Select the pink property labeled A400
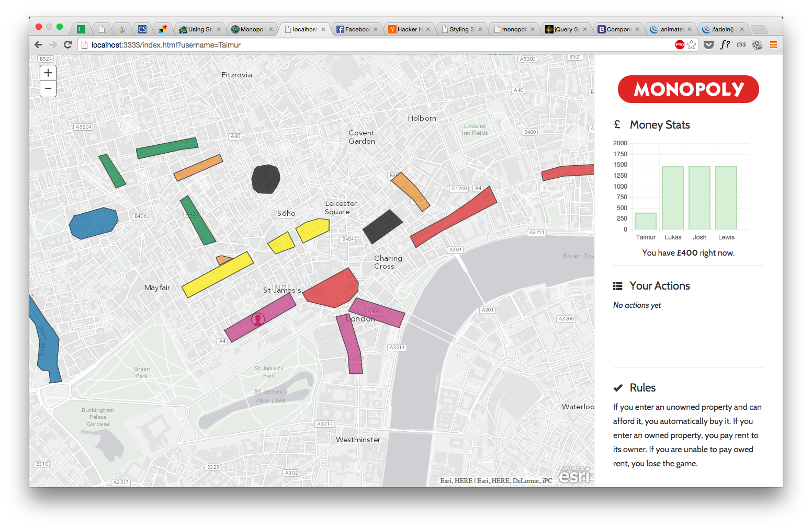Screen dimensions: 812x529 coord(377,312)
